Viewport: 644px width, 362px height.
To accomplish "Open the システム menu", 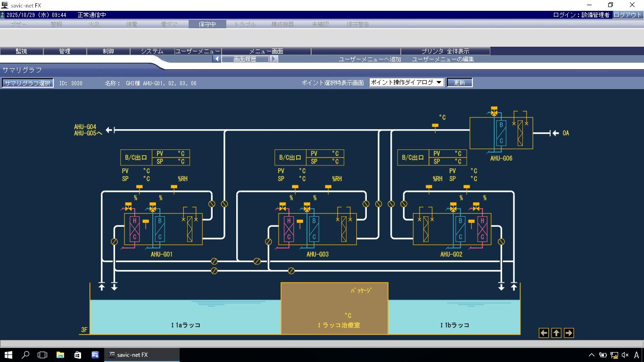I will [152, 51].
